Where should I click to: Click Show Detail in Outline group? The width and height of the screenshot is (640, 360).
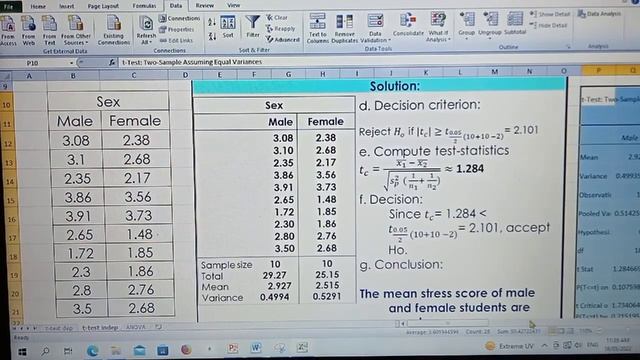pyautogui.click(x=550, y=14)
